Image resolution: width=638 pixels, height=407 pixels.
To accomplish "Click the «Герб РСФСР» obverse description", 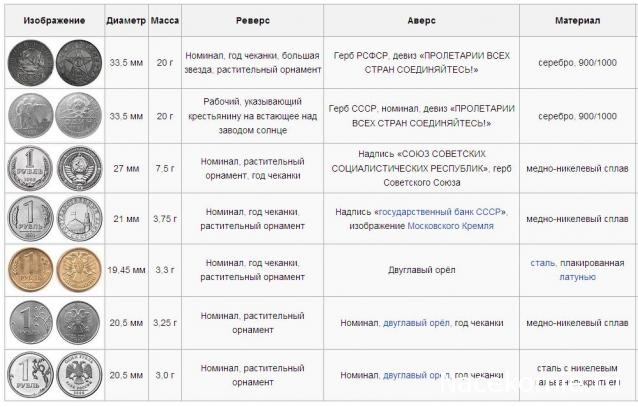I will tap(422, 63).
